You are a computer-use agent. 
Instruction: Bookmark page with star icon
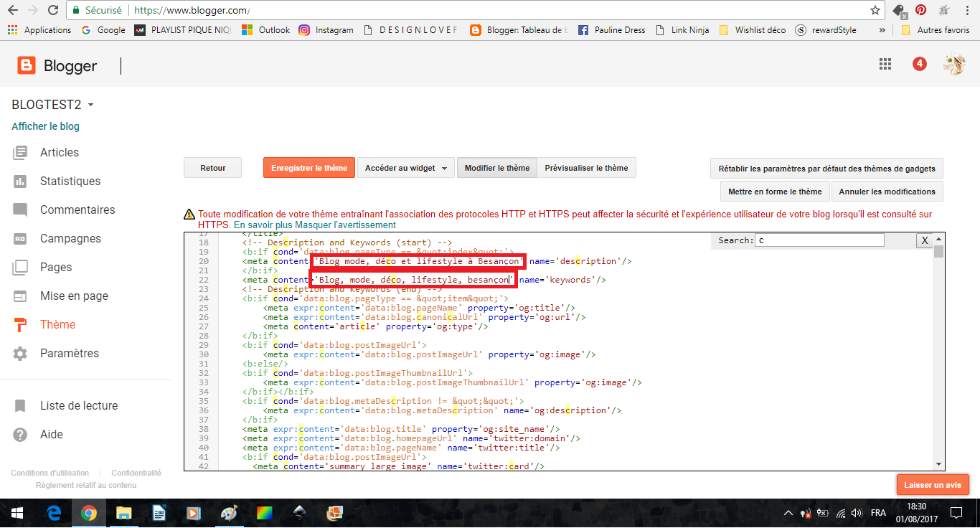875,11
